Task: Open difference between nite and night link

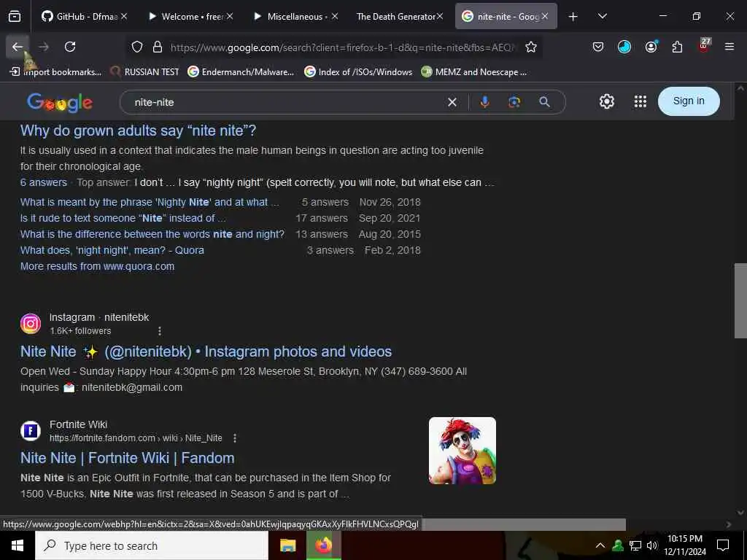Action: 152,234
